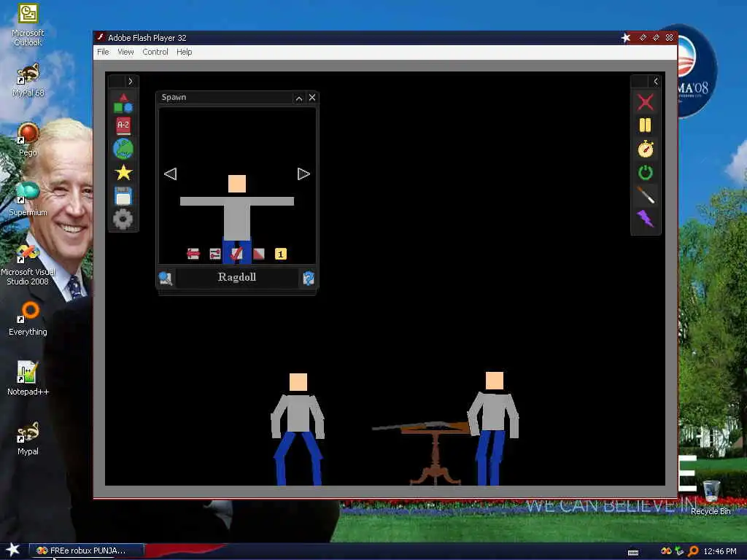Open Mypal desktop shortcut
This screenshot has width=747, height=560.
pos(28,439)
